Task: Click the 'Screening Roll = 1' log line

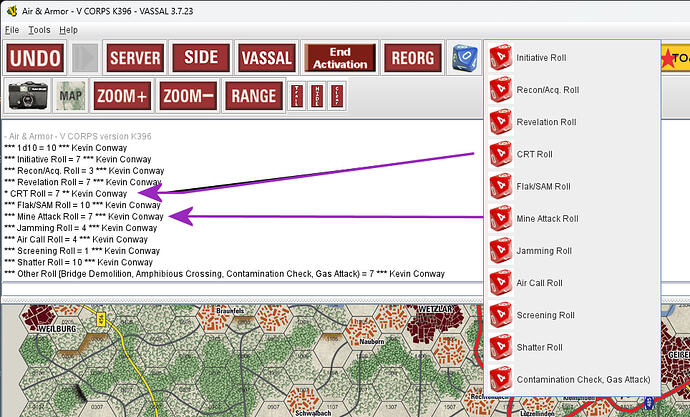Action: [82, 251]
